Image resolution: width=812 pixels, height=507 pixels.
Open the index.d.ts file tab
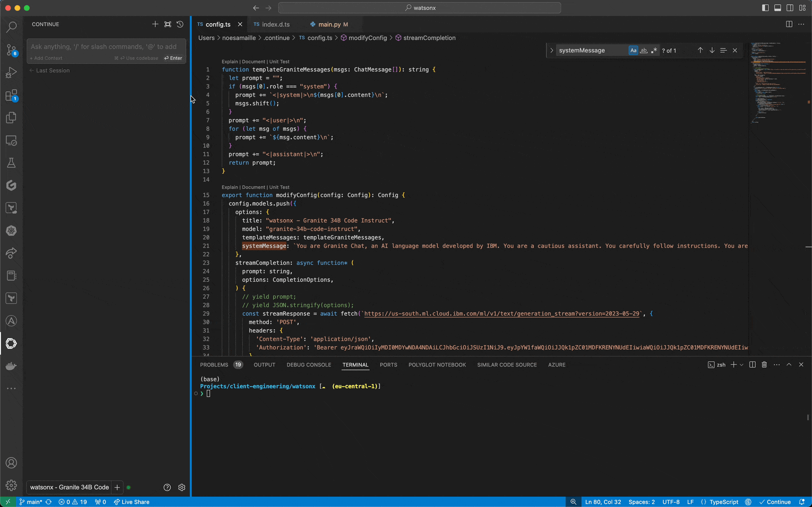click(275, 24)
